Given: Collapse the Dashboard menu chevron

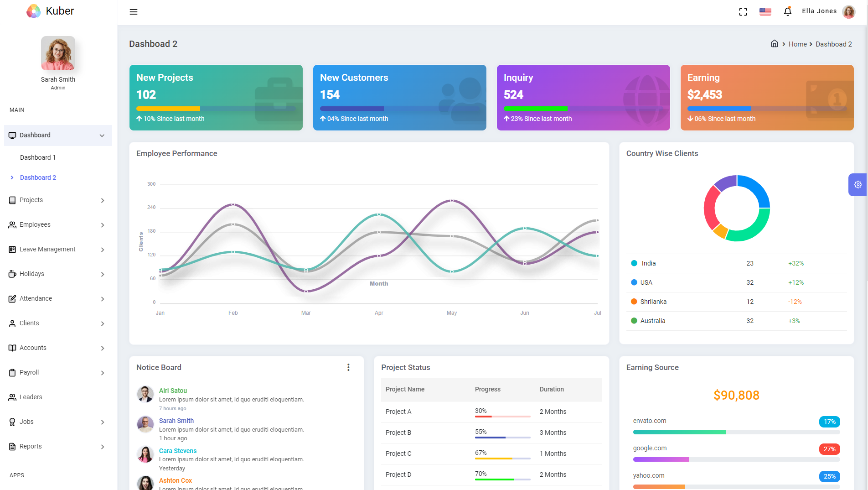Looking at the screenshot, I should pyautogui.click(x=101, y=136).
